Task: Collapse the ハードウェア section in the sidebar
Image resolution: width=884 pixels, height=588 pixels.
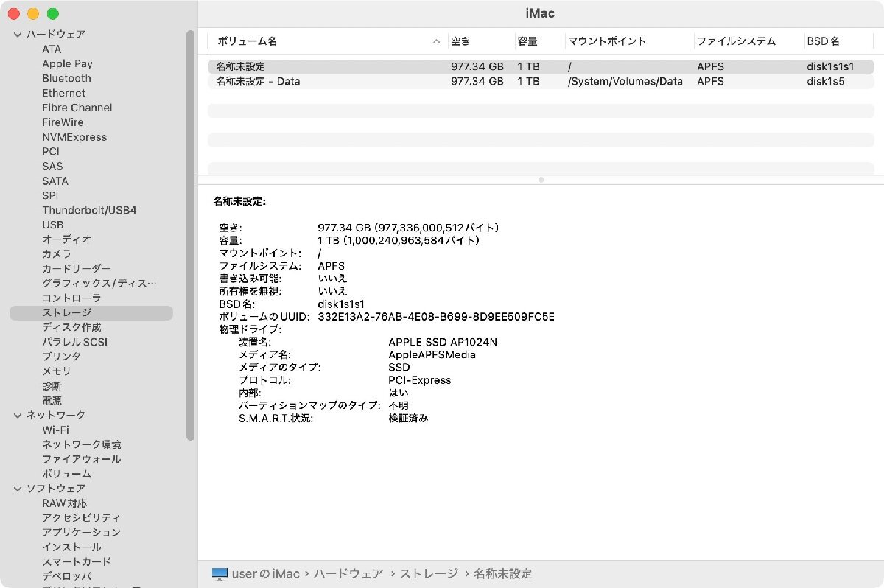Action: tap(17, 34)
